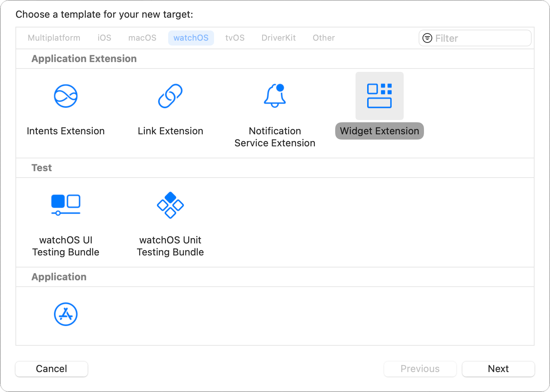Select the watchOS tab
Screen dimensions: 550x392
tap(191, 38)
